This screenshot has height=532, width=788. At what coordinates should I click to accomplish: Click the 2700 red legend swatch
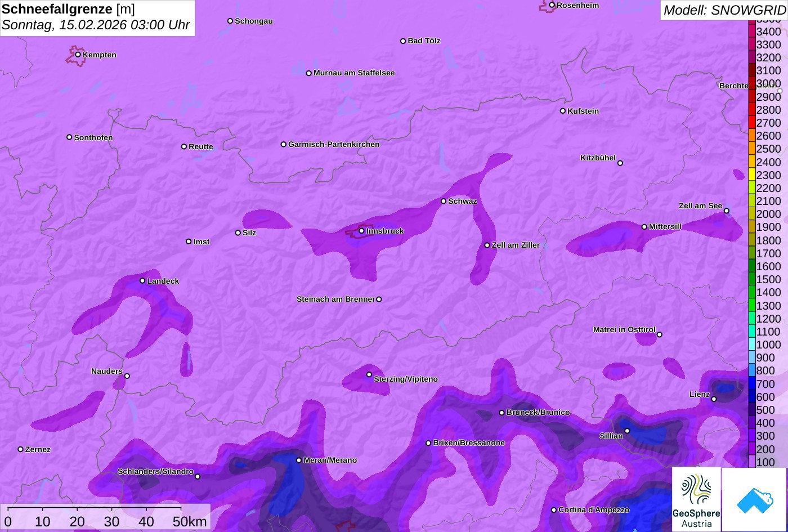tap(752, 123)
